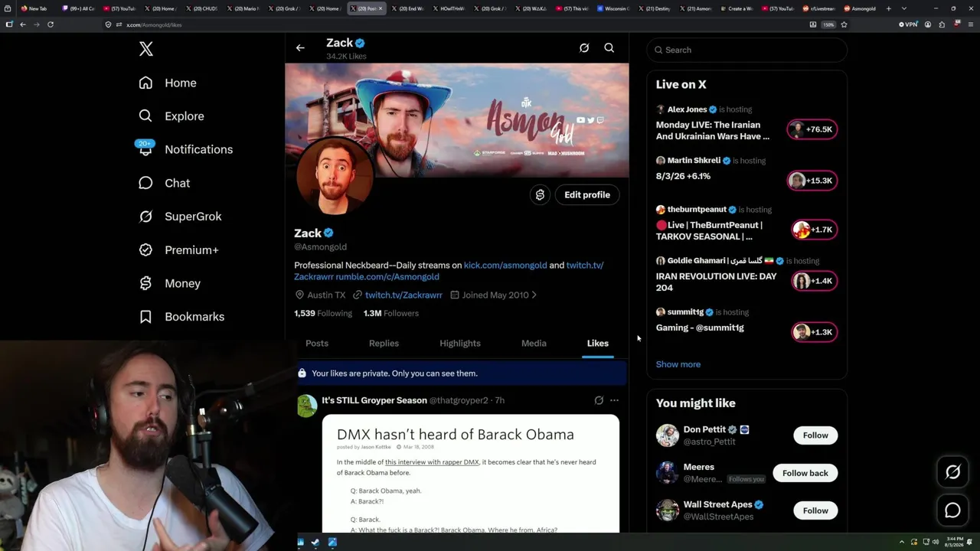Switch to the Highlights tab

pos(460,344)
